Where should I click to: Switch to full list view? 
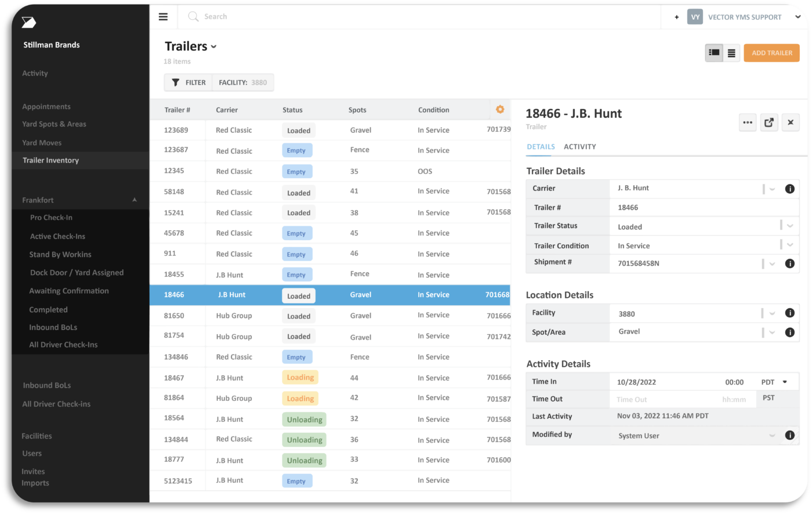tap(731, 52)
